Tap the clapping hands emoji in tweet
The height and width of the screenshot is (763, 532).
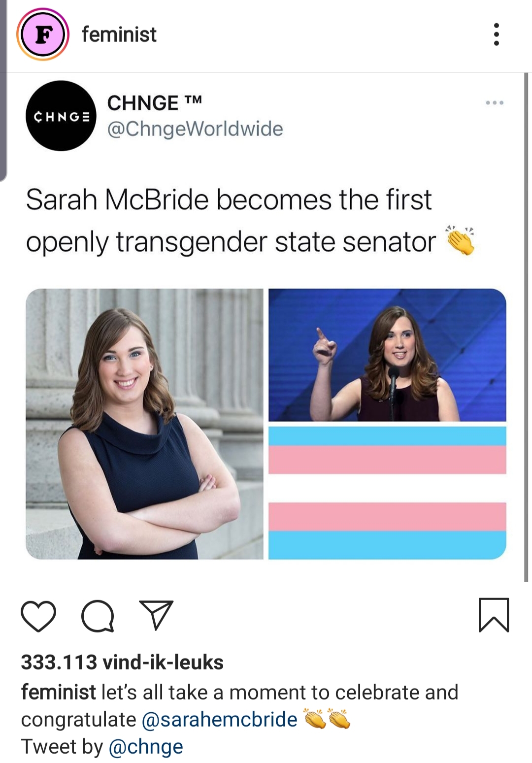point(460,241)
